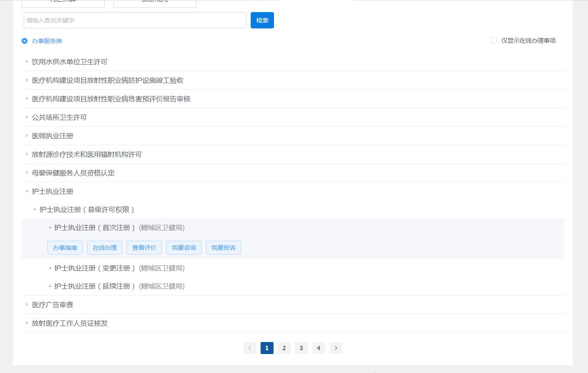
Task: Click the 在线办理 button
Action: coord(105,248)
